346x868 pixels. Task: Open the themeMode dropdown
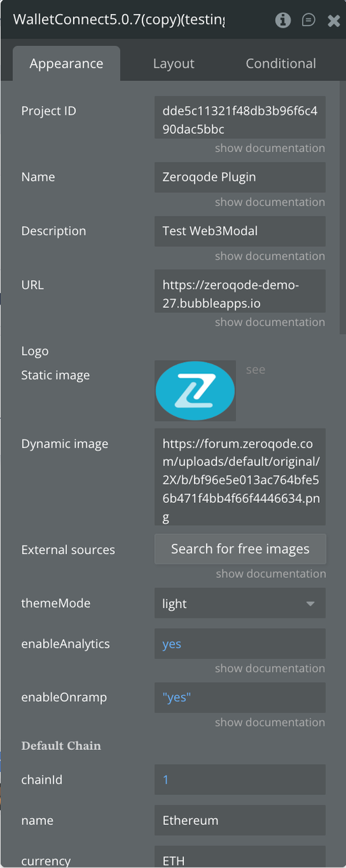coord(240,603)
